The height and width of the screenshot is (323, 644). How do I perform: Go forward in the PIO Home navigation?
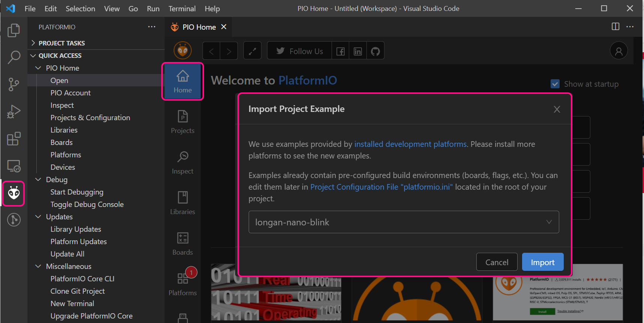[x=229, y=51]
